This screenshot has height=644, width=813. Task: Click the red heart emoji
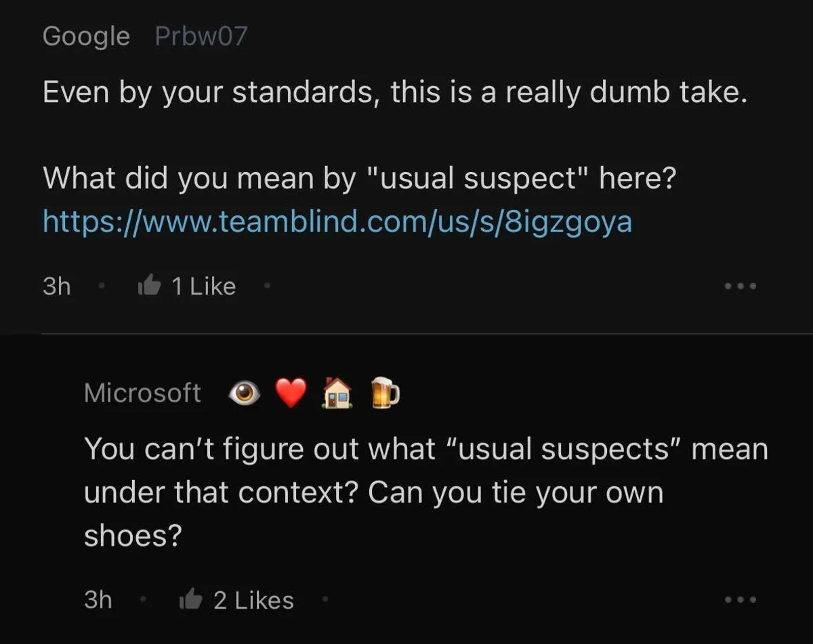(291, 393)
